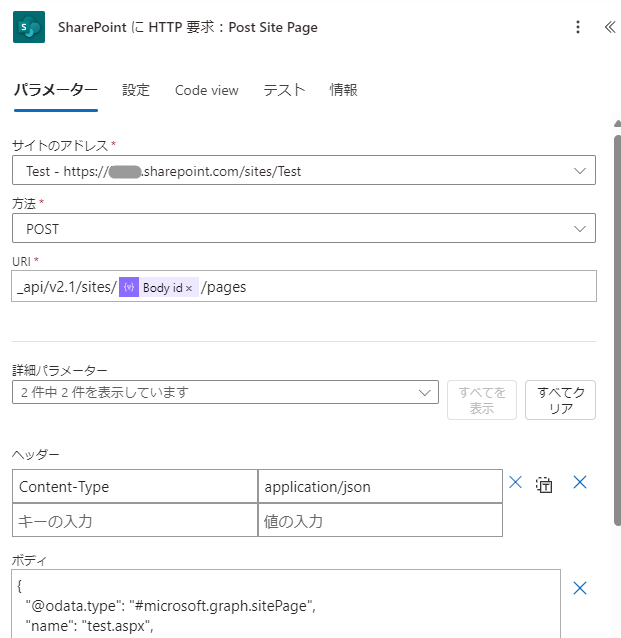Click the 値の入力 empty value field
This screenshot has height=638, width=621.
pyautogui.click(x=380, y=520)
